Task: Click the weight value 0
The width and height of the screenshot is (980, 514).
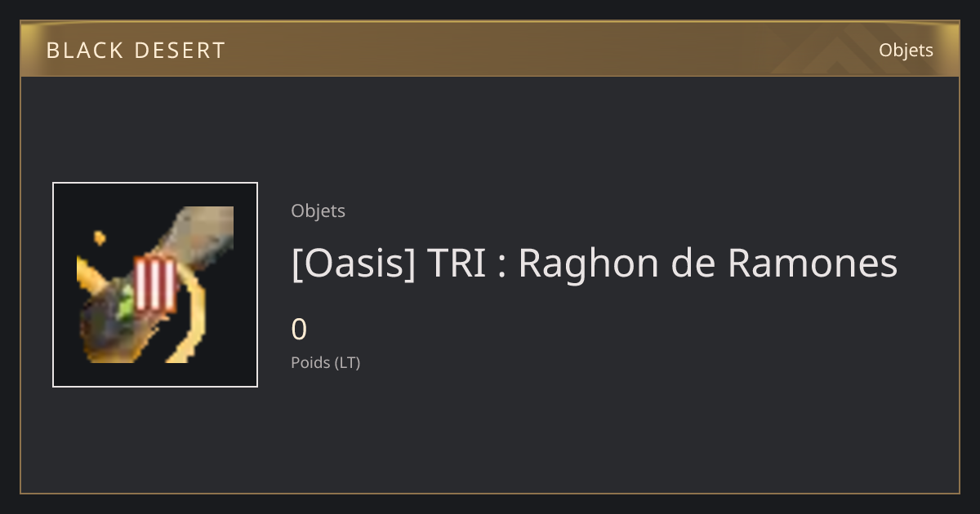Action: coord(299,330)
